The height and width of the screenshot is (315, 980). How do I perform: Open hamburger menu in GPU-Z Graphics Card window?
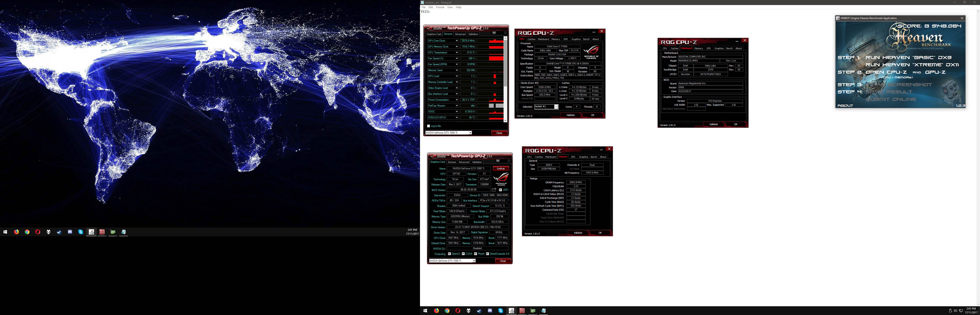click(509, 161)
